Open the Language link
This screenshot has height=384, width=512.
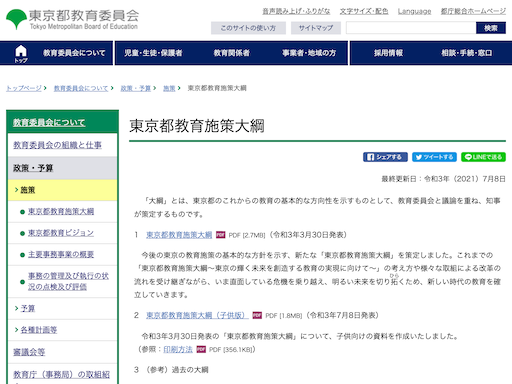pos(414,11)
